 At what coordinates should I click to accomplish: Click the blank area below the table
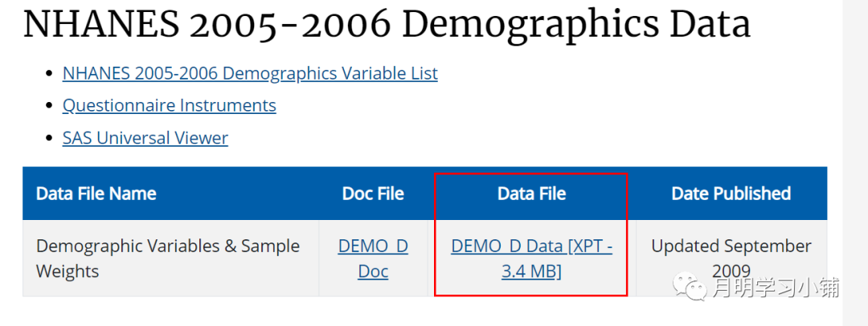click(x=321, y=312)
